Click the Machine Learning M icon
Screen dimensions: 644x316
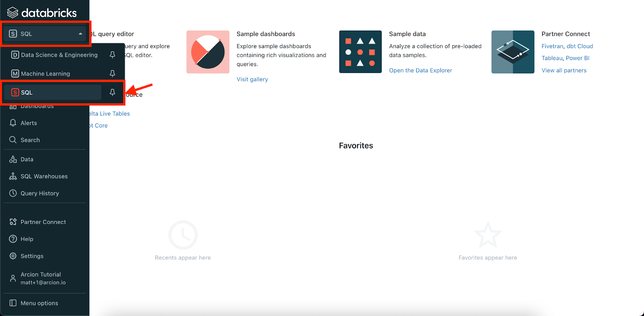(15, 73)
